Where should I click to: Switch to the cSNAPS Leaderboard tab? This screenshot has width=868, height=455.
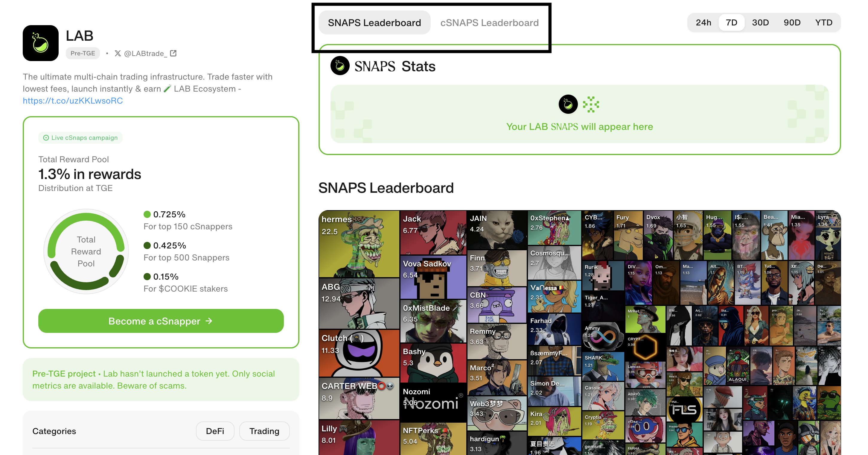pyautogui.click(x=489, y=22)
